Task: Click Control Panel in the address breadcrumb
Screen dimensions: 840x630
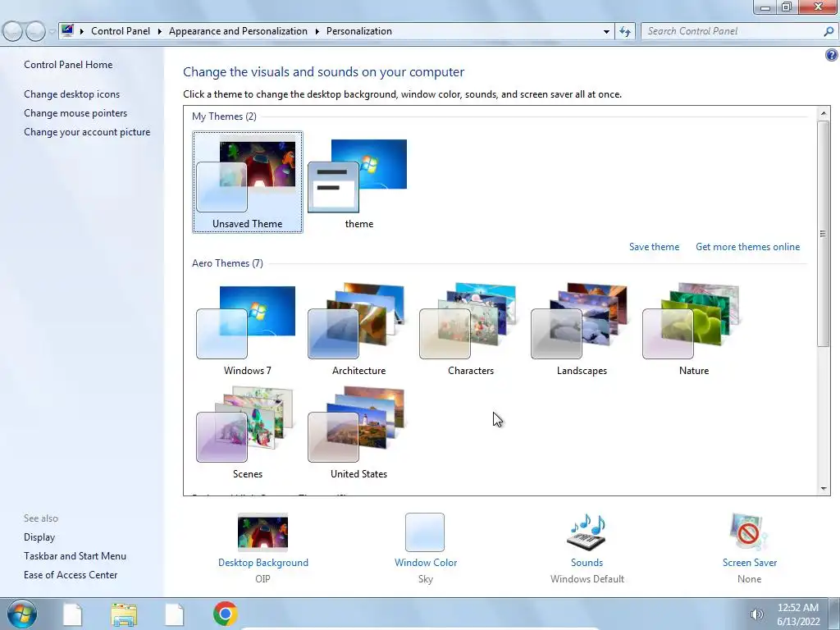Action: point(121,31)
